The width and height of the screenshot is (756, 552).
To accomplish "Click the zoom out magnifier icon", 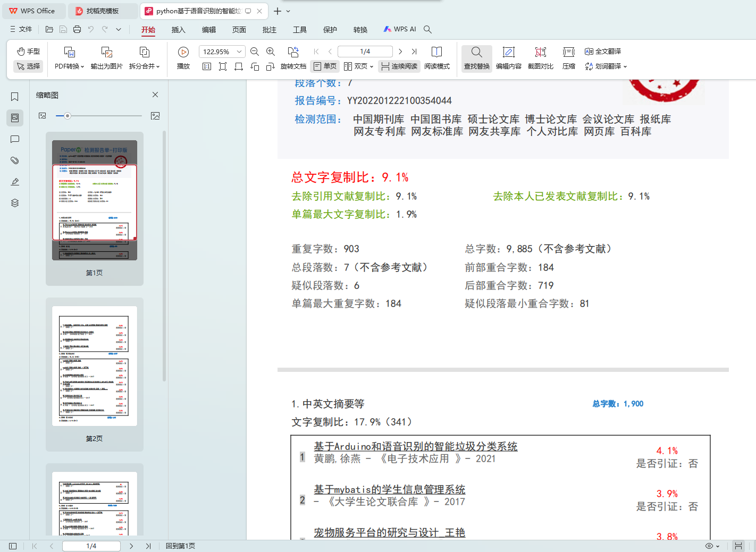I will [x=255, y=52].
